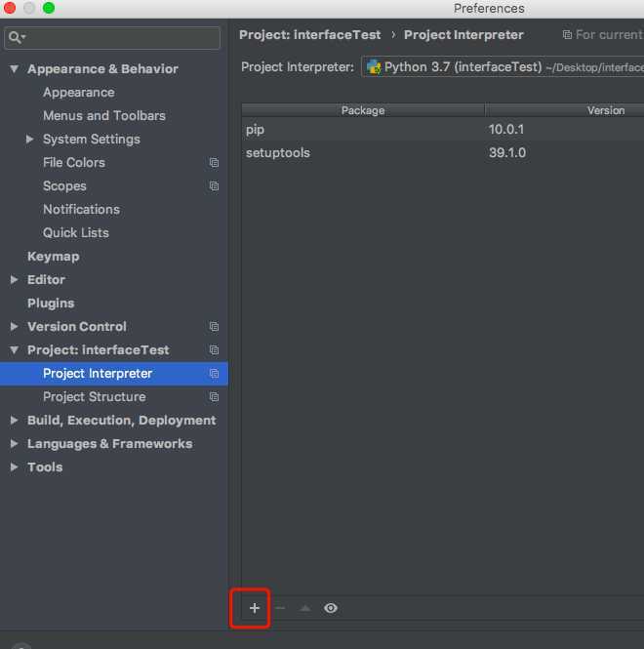Expand Build, Execution, Deployment section
The image size is (644, 649).
[14, 420]
